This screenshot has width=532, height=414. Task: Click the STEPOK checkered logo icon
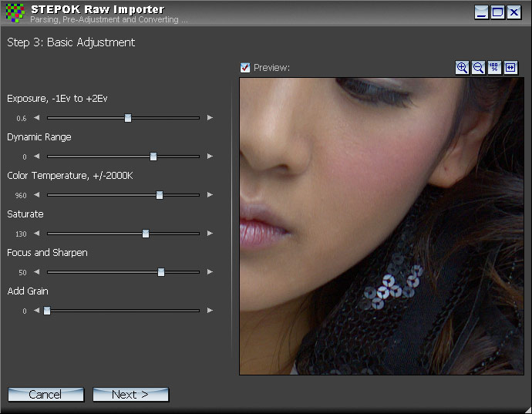tap(15, 13)
